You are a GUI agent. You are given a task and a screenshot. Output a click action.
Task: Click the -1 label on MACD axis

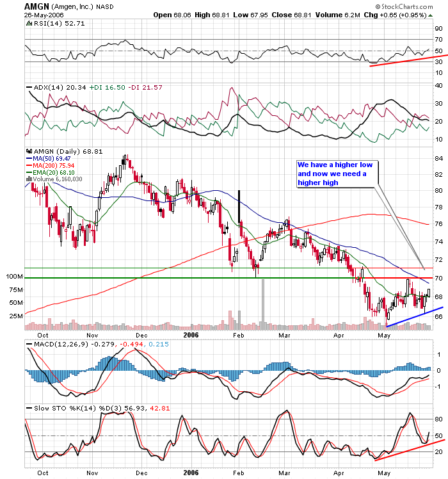[438, 387]
